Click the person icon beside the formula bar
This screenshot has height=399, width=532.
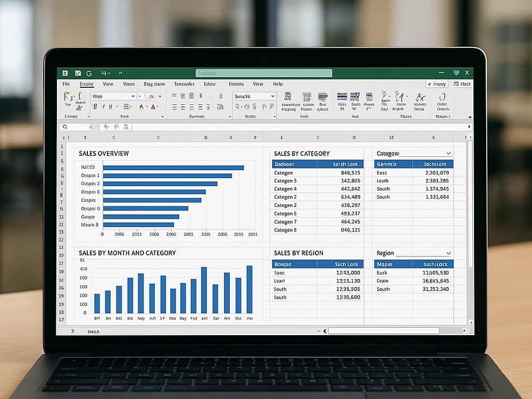point(126,127)
